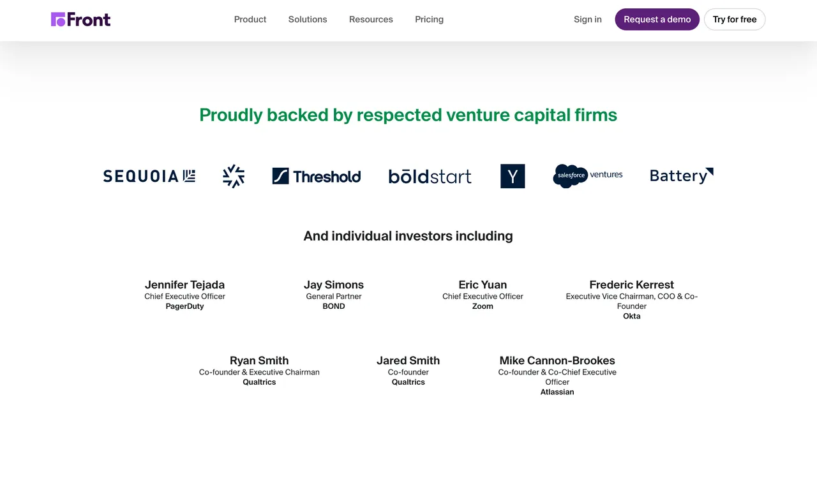Click the Sequoia logo

[x=149, y=176]
